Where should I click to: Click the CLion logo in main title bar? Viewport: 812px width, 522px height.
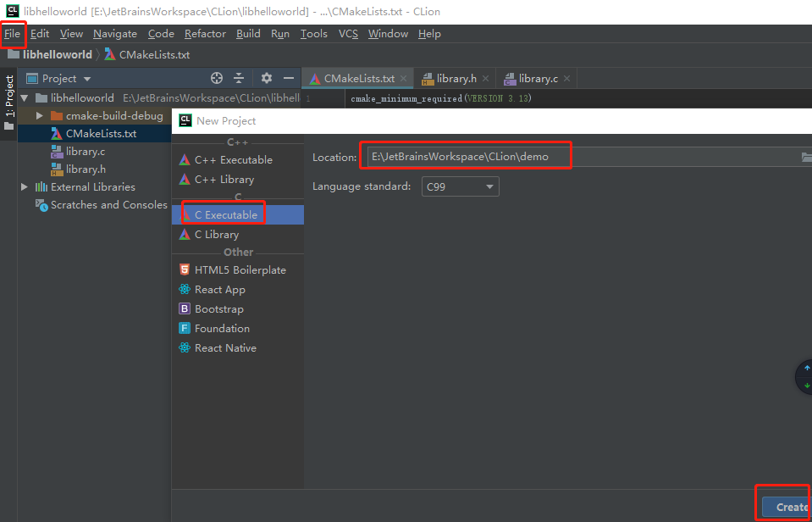coord(11,11)
